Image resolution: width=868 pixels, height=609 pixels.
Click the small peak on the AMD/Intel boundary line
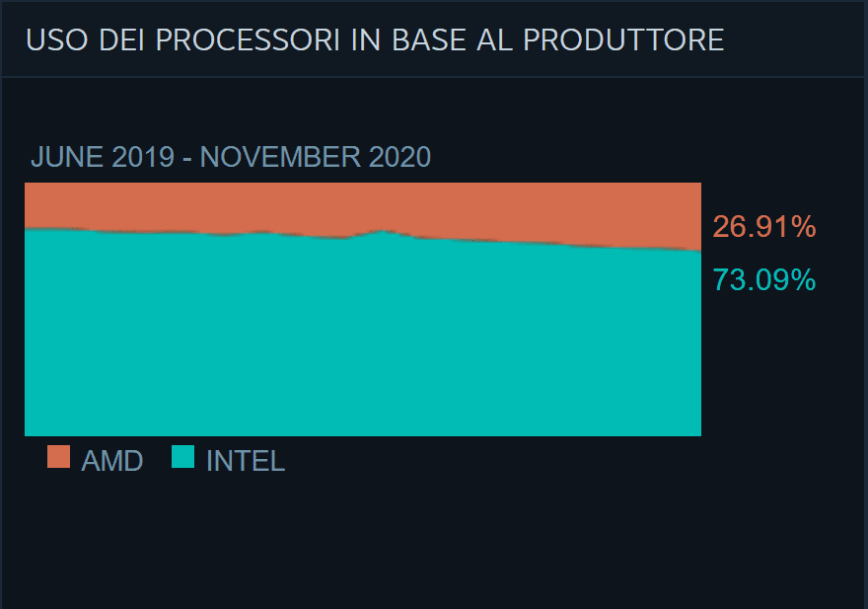point(382,231)
